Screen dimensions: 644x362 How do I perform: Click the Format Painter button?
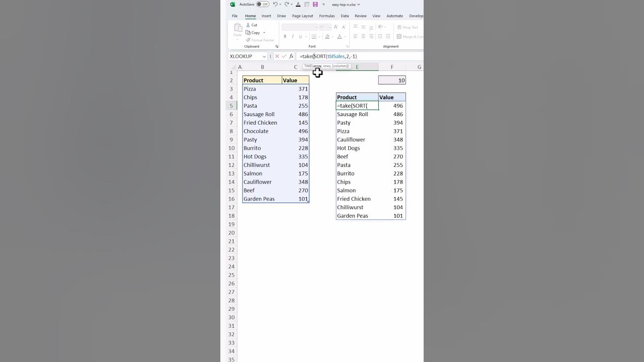pyautogui.click(x=260, y=40)
